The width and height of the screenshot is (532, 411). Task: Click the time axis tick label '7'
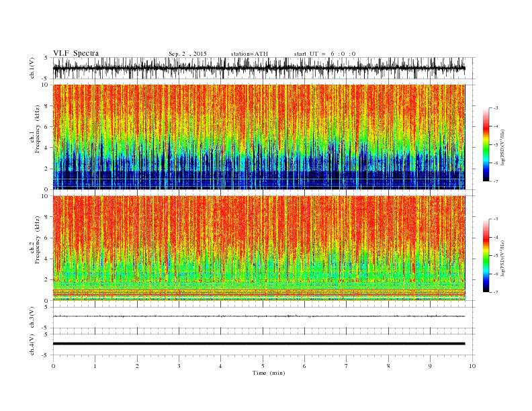[x=347, y=366]
